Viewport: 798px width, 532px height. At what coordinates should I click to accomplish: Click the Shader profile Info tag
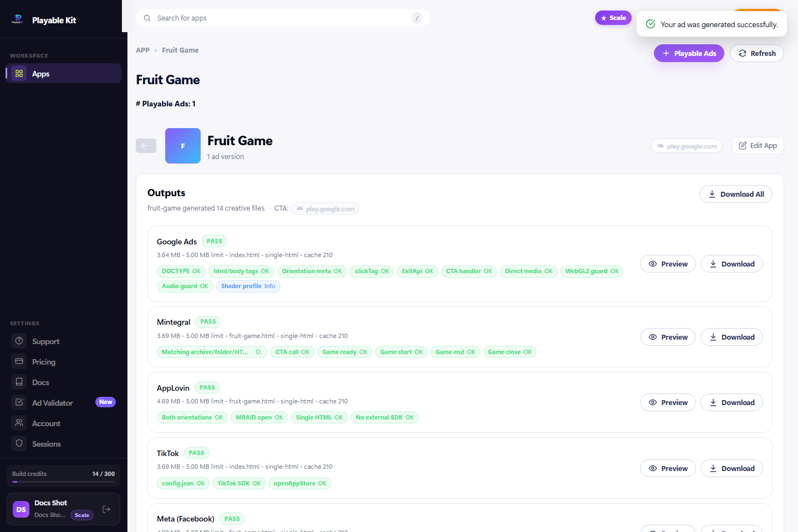point(248,286)
